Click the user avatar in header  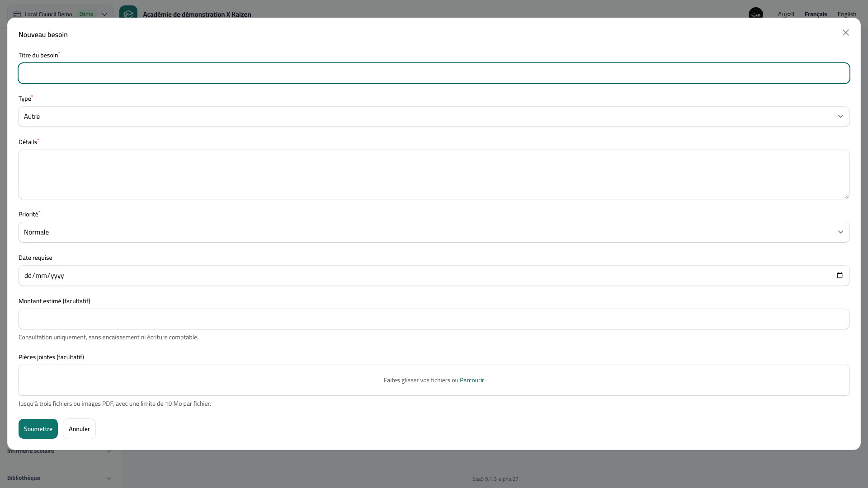[x=755, y=14]
